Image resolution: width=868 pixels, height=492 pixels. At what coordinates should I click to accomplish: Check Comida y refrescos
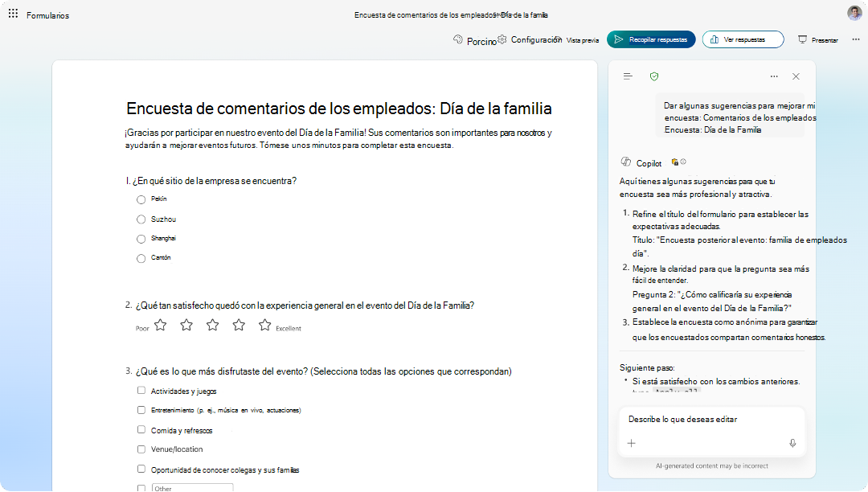141,430
